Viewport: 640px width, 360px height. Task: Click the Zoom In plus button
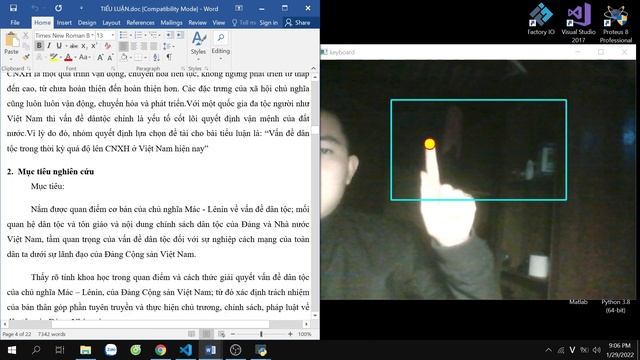pyautogui.click(x=290, y=334)
